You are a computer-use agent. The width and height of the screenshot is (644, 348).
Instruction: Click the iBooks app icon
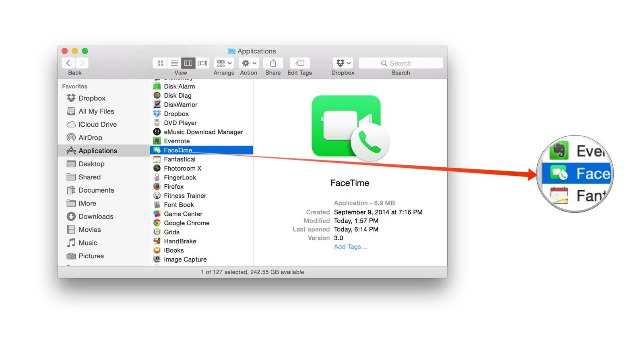[157, 250]
